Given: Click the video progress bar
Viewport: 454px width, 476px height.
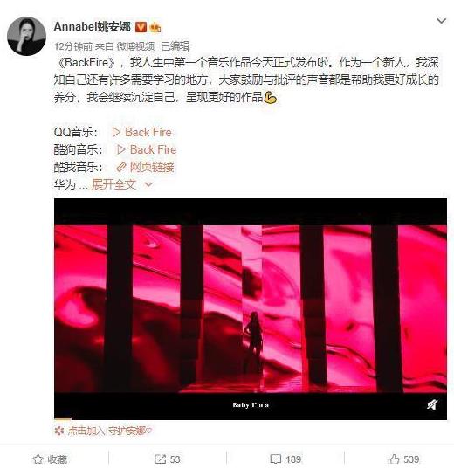Looking at the screenshot, I should pos(251,419).
